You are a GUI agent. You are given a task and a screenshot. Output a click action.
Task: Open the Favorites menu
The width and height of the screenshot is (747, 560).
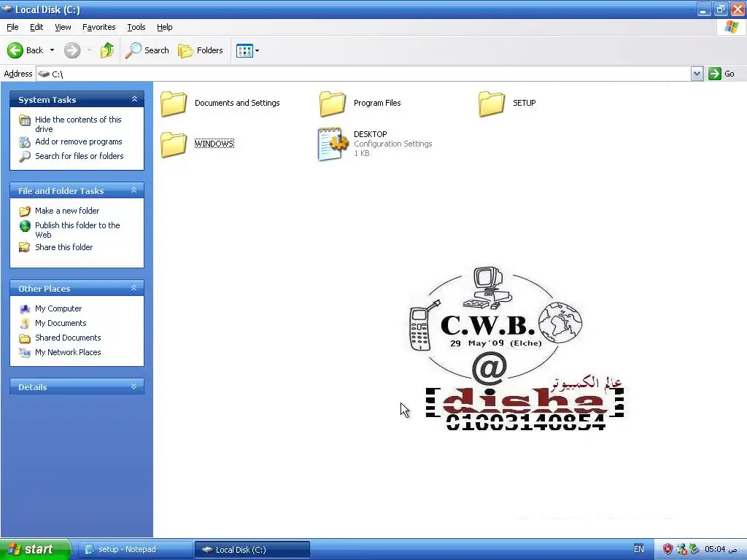tap(98, 27)
